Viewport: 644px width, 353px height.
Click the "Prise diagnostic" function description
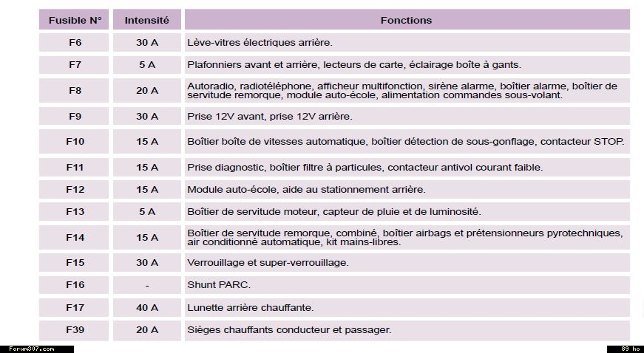tap(365, 168)
